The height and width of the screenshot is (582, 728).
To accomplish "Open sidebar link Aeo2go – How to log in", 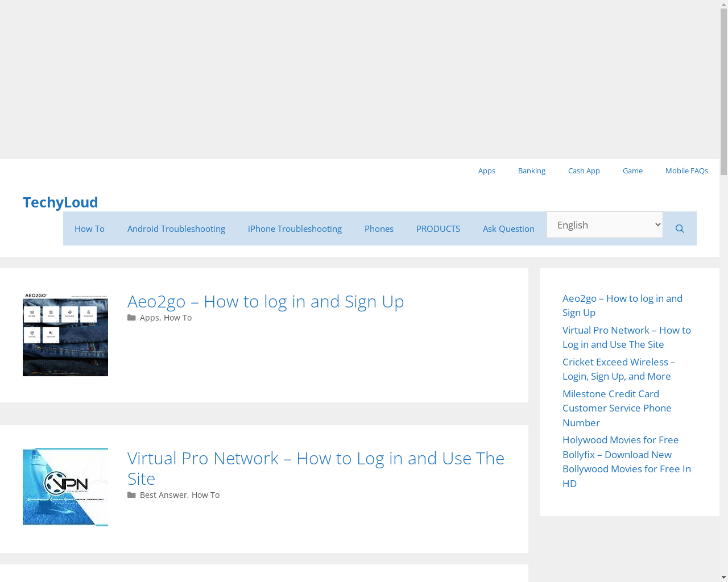I will 622,305.
